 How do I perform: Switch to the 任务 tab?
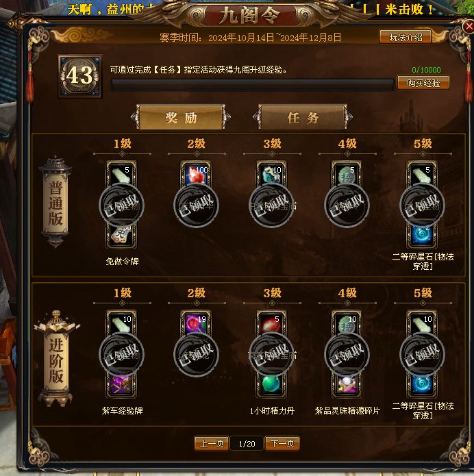(303, 117)
